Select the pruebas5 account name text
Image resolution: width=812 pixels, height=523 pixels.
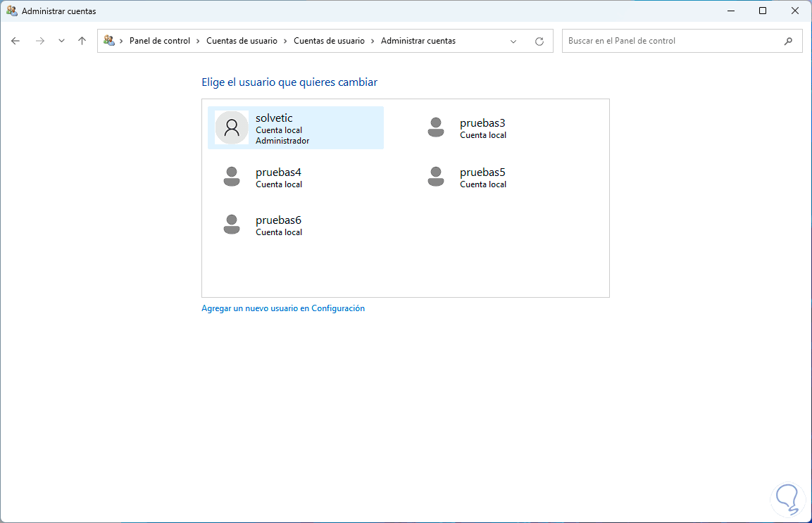[482, 172]
